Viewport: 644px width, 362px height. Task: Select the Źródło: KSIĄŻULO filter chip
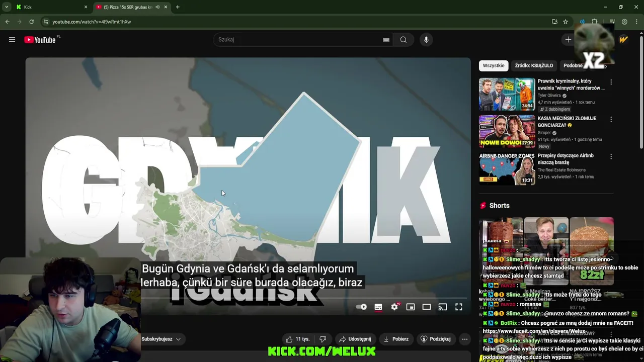pos(534,65)
